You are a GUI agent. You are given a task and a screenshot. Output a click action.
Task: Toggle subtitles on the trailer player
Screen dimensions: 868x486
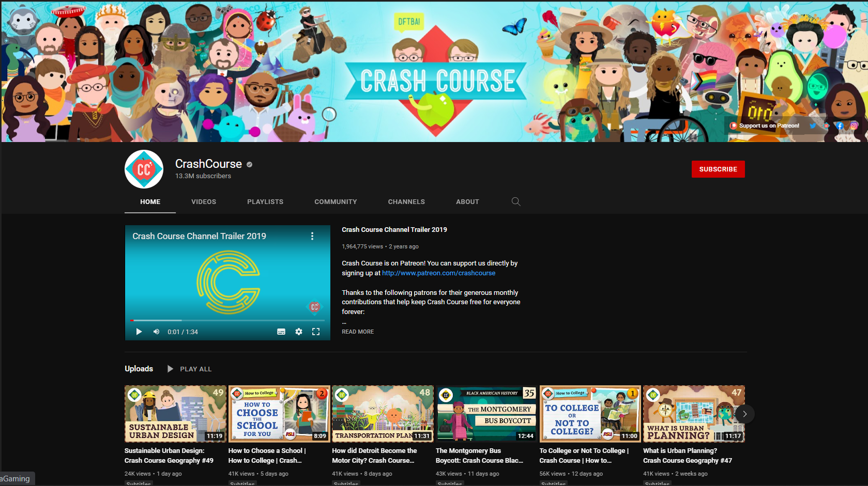(x=281, y=332)
